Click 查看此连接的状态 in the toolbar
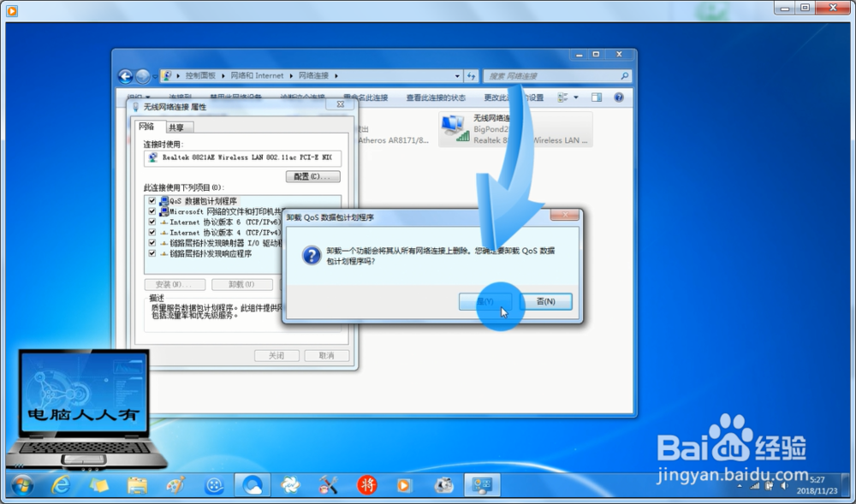 pyautogui.click(x=436, y=98)
